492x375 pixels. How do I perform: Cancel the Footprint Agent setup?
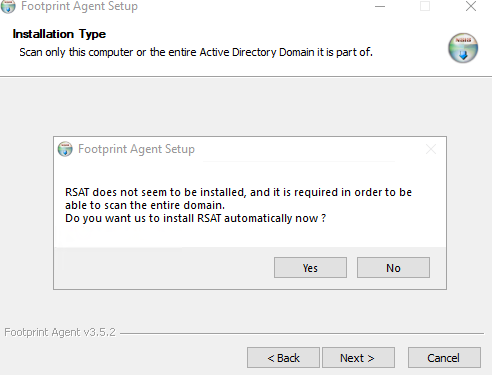tap(444, 358)
